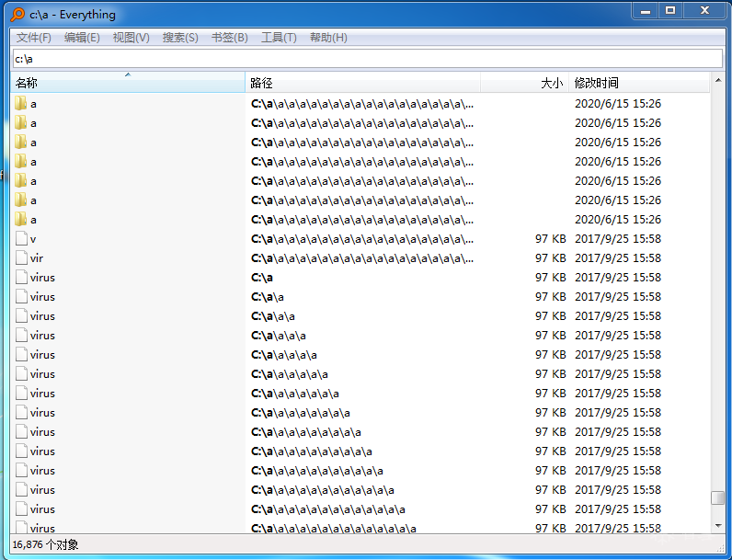Open the 视图(V) menu
This screenshot has width=732, height=560.
tap(132, 38)
